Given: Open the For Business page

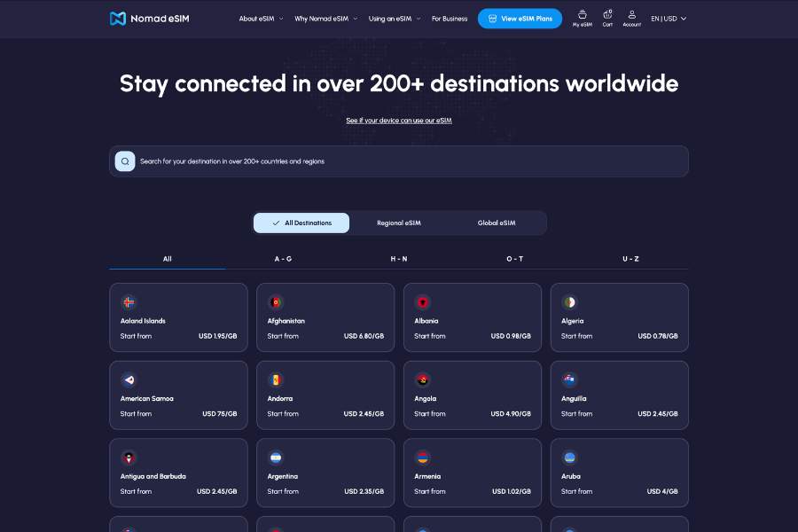Looking at the screenshot, I should [450, 19].
